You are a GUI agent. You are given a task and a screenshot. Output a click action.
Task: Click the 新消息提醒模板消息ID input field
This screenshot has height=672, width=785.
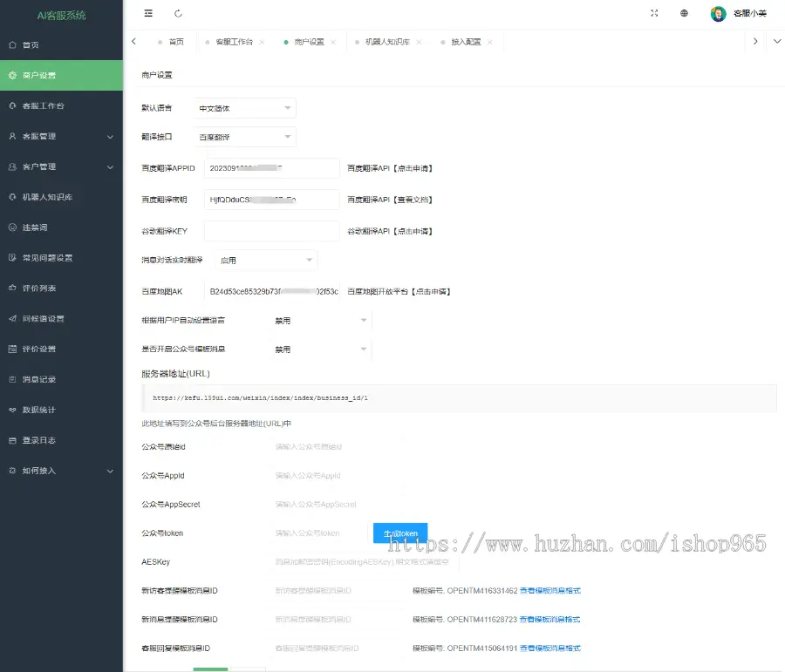(x=338, y=620)
